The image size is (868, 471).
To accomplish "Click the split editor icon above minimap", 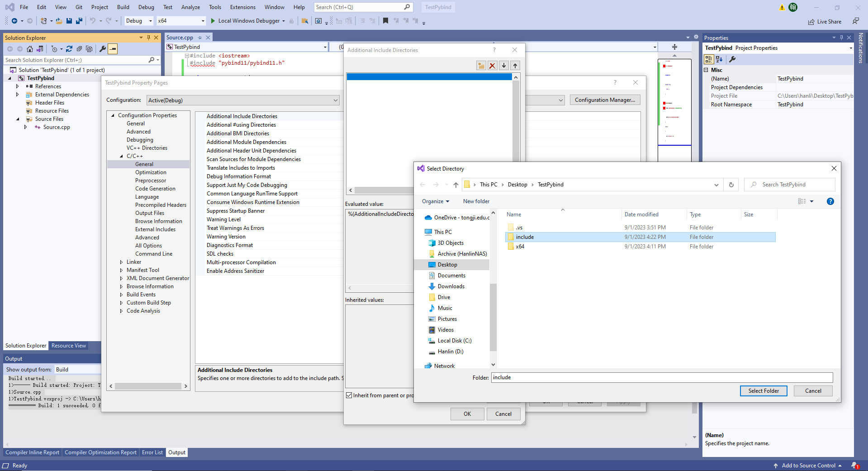I will 674,47.
